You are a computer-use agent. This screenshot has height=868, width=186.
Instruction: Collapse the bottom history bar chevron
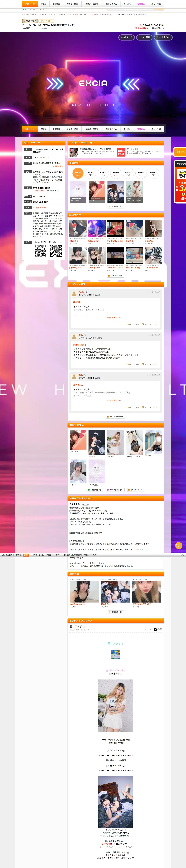click(182, 555)
